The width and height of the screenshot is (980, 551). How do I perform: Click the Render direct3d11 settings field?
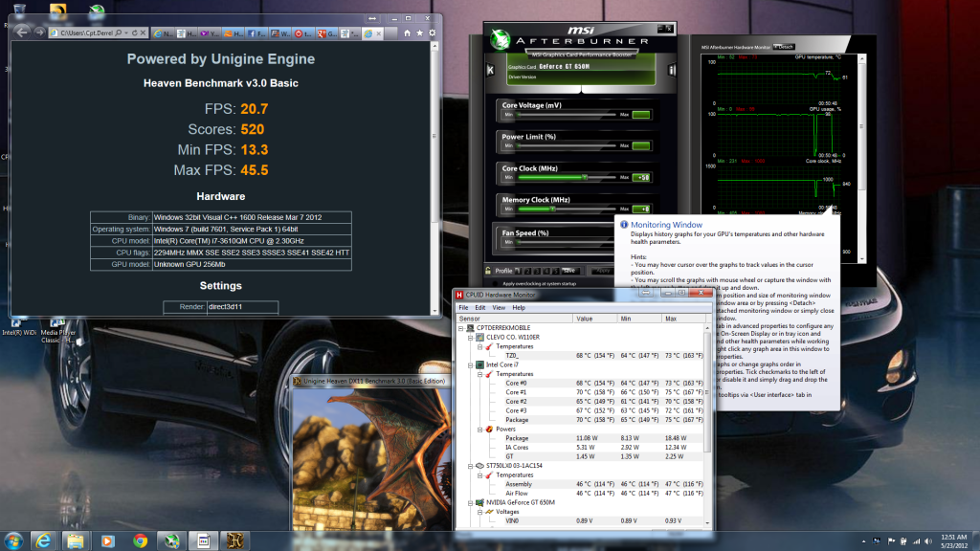click(x=242, y=307)
